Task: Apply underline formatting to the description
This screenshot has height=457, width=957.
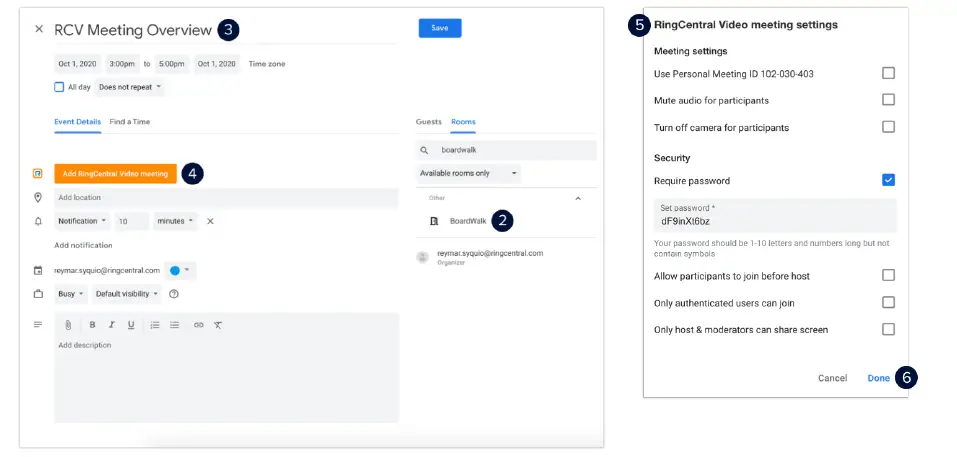Action: click(x=131, y=325)
